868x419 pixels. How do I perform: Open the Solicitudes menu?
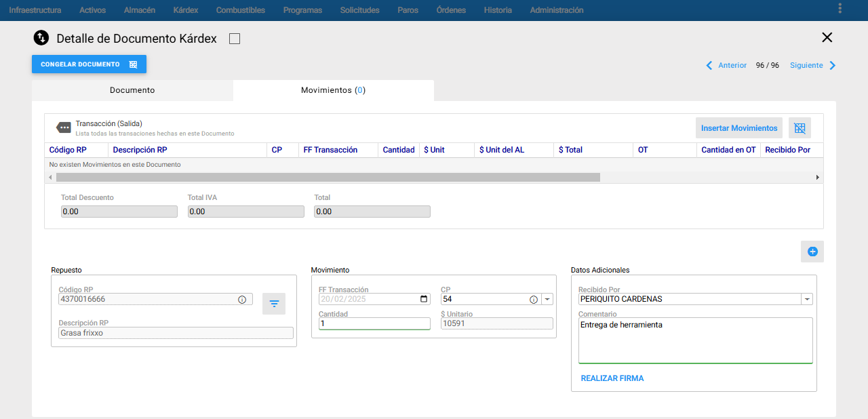point(360,10)
